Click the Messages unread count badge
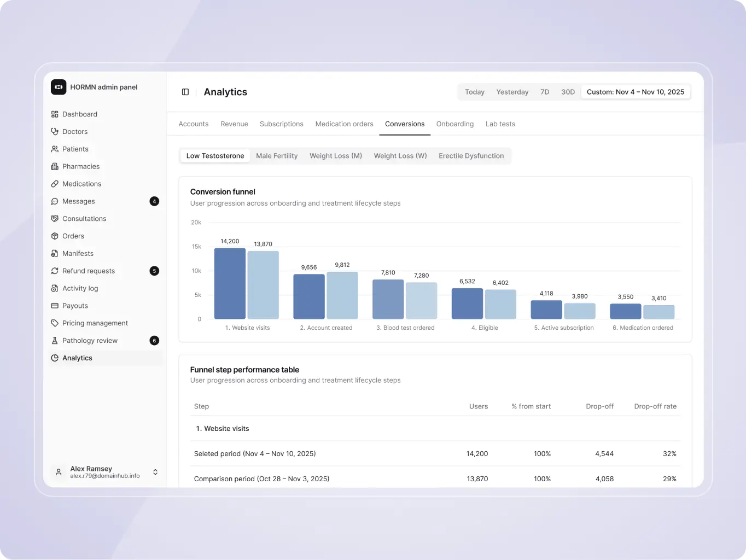The width and height of the screenshot is (746, 560). [x=154, y=201]
